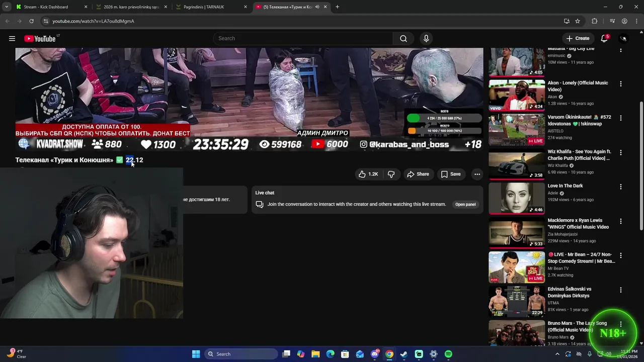The width and height of the screenshot is (644, 362).
Task: Close the Kick Dashboard tab
Action: point(86,7)
